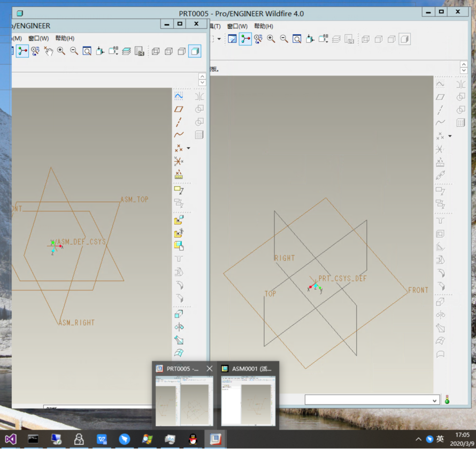Switch to the PRT0005 taskbar thumbnail
The width and height of the screenshot is (476, 449).
[184, 395]
